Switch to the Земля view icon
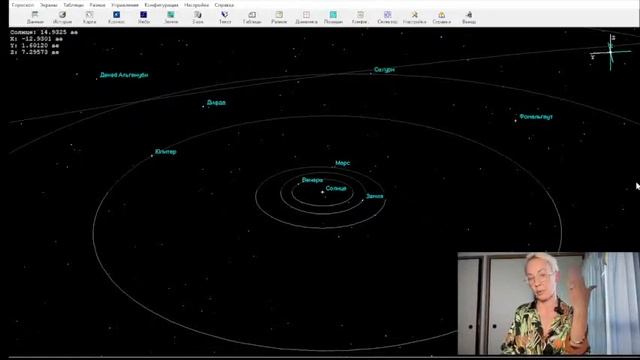The height and width of the screenshot is (360, 640). click(171, 17)
